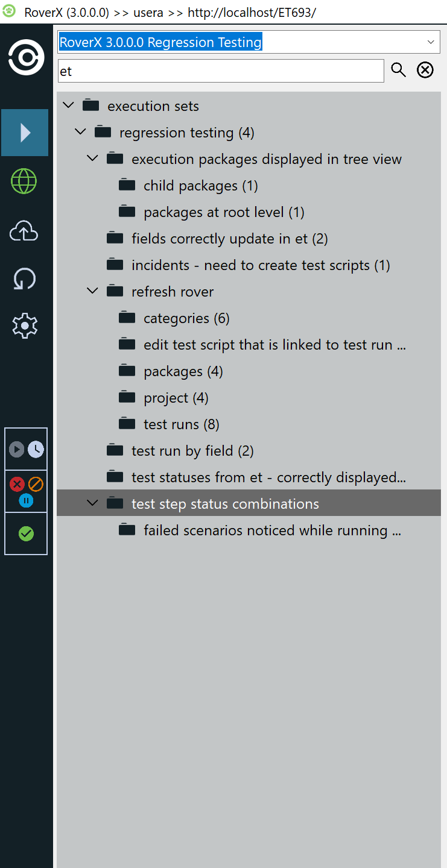Select the child packages (1) folder
The image size is (447, 868).
click(x=200, y=186)
